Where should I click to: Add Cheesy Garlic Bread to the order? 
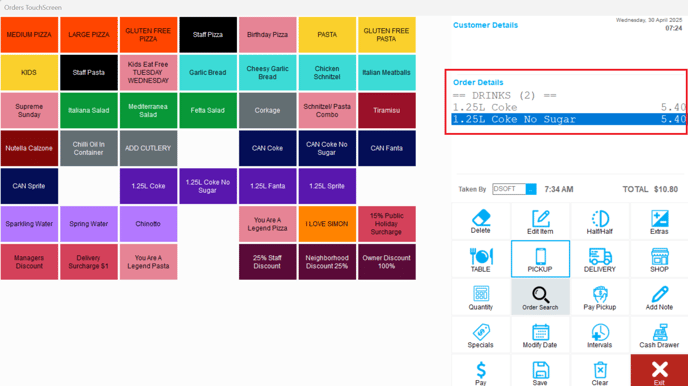click(x=268, y=72)
